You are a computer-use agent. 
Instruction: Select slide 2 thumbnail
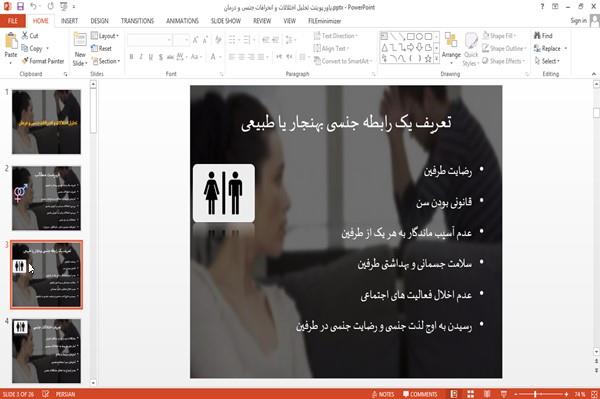[x=46, y=198]
